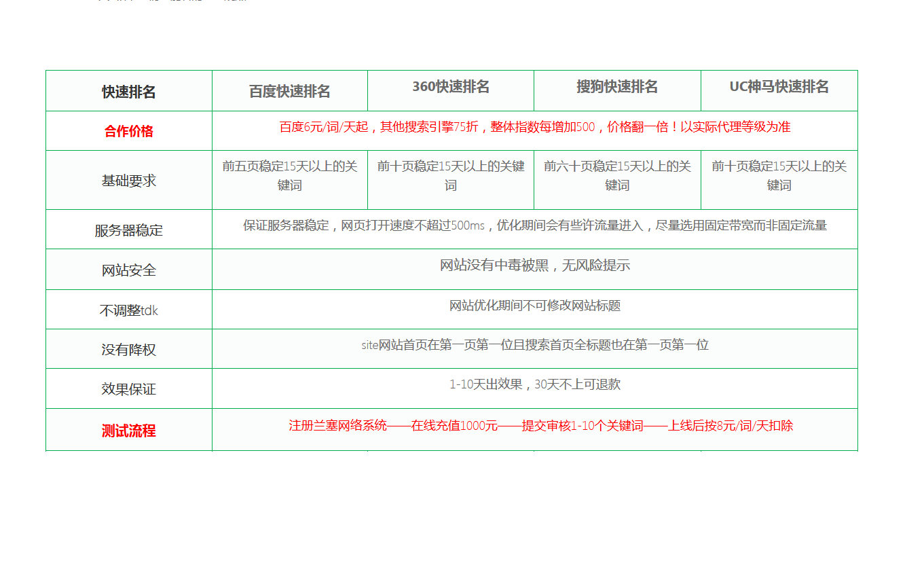This screenshot has width=924, height=565.
Task: Select the 服务器稳定 row label
Action: point(129,230)
